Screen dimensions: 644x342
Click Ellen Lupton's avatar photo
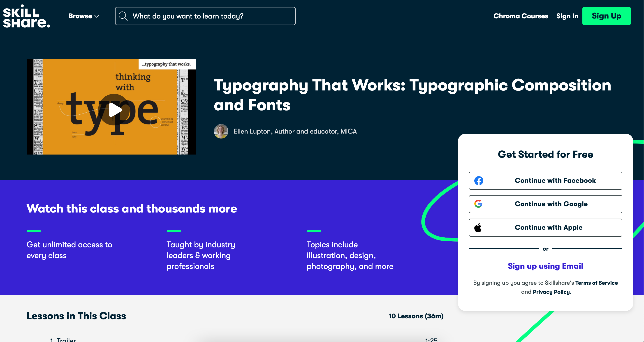tap(221, 131)
